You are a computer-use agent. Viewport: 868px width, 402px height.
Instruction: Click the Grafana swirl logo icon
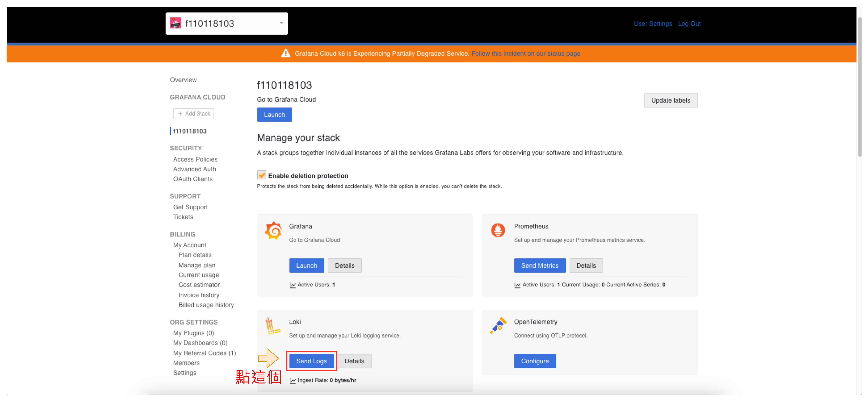click(x=273, y=231)
